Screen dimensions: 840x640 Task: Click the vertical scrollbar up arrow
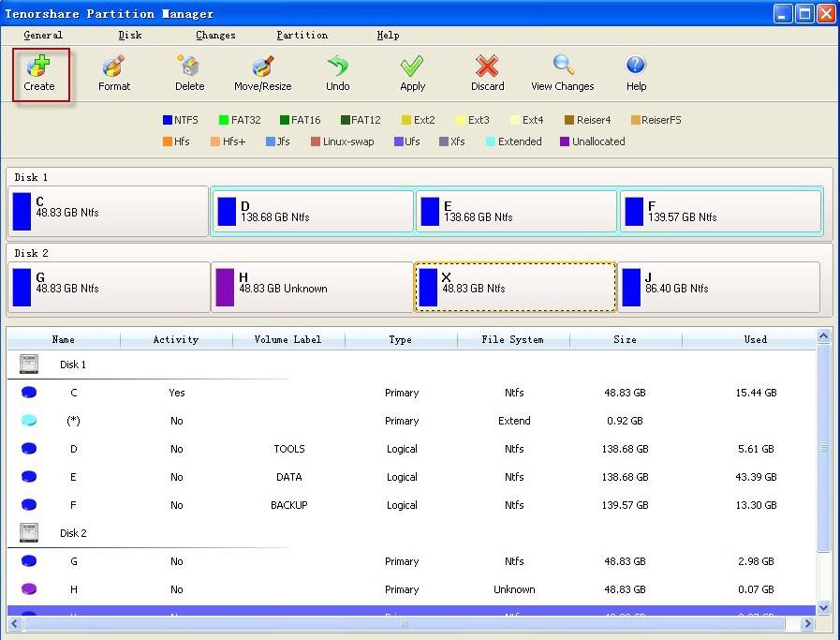(823, 336)
